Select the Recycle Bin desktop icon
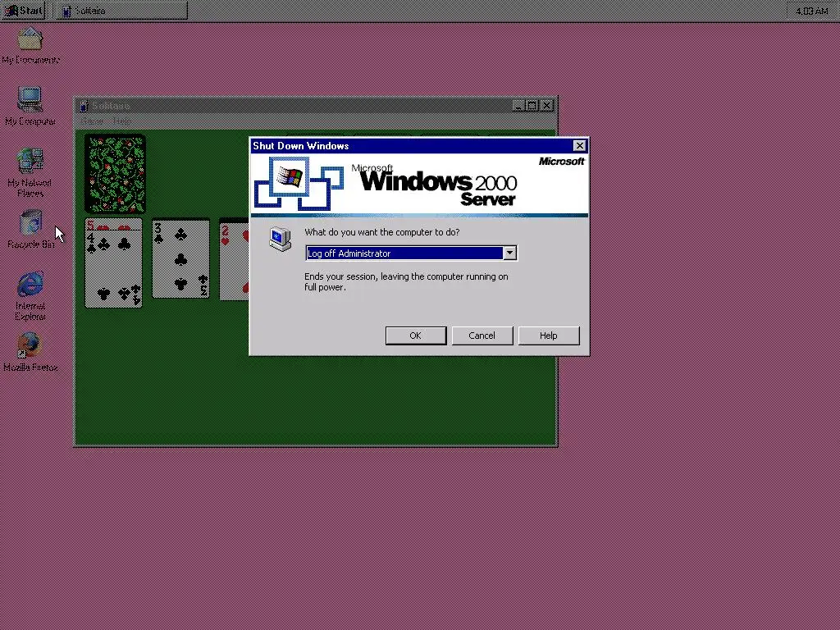Image resolution: width=840 pixels, height=630 pixels. (x=30, y=229)
